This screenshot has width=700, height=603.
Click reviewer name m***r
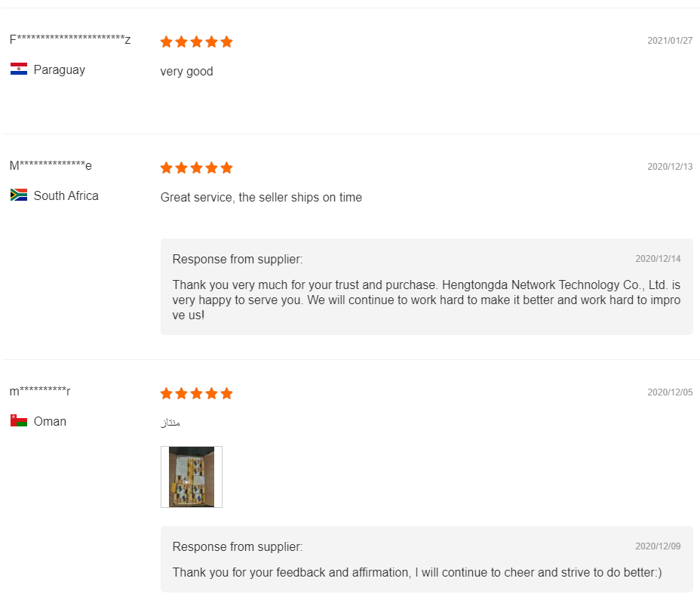click(x=40, y=392)
